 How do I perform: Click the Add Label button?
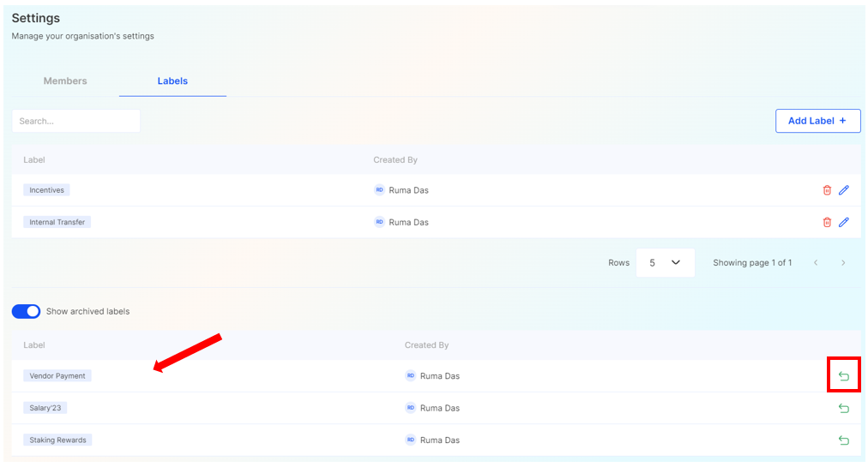(x=817, y=121)
